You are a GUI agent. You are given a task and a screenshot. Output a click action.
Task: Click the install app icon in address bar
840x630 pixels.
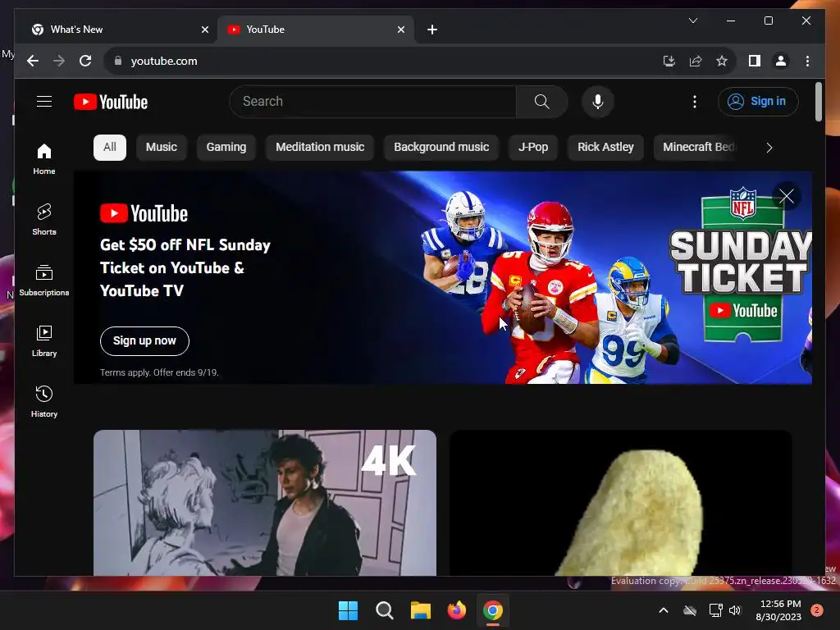(x=669, y=61)
